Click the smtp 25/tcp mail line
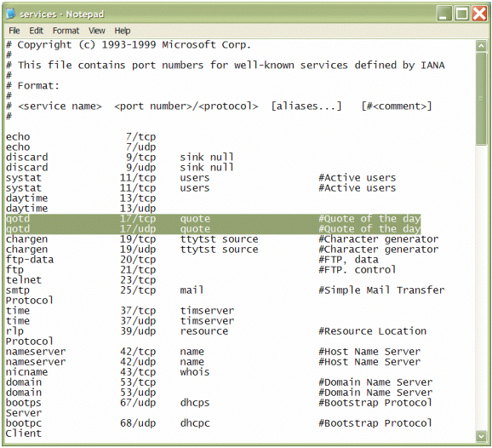The width and height of the screenshot is (492, 448). pos(225,290)
